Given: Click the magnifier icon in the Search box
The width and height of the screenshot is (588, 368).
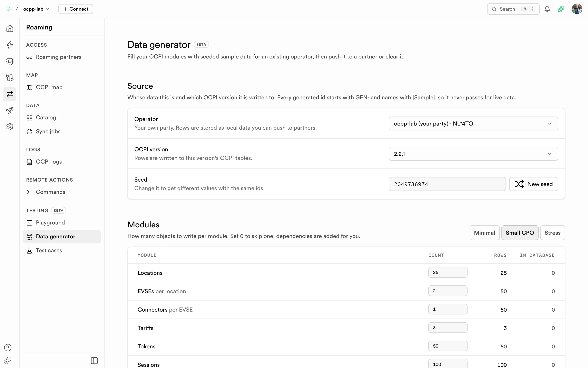Looking at the screenshot, I should point(494,9).
